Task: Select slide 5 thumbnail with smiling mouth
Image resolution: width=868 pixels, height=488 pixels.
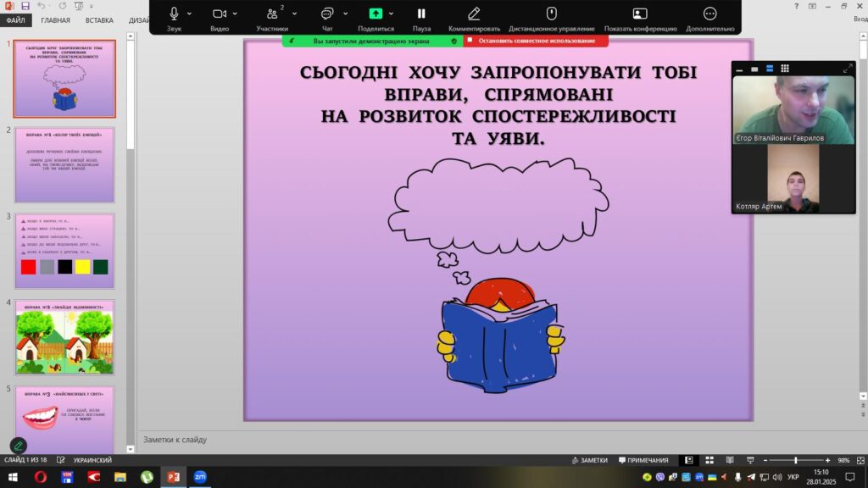Action: [64, 419]
